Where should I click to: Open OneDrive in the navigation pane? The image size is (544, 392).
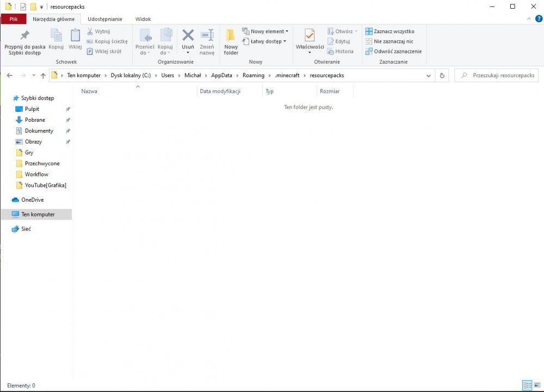32,200
